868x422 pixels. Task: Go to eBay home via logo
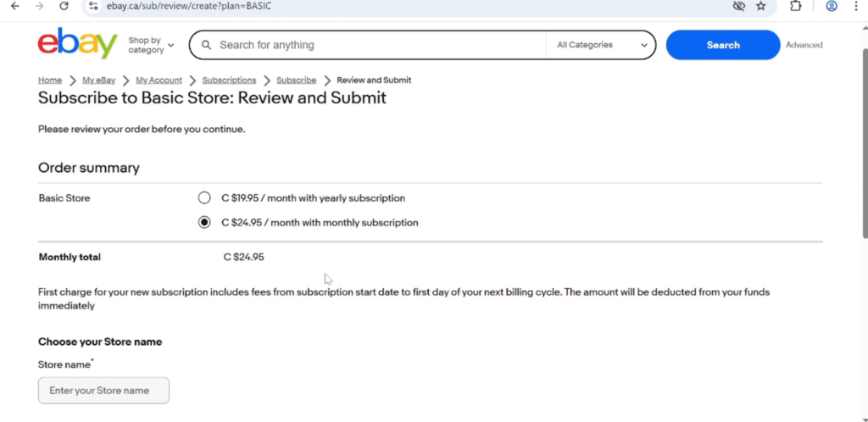(77, 43)
